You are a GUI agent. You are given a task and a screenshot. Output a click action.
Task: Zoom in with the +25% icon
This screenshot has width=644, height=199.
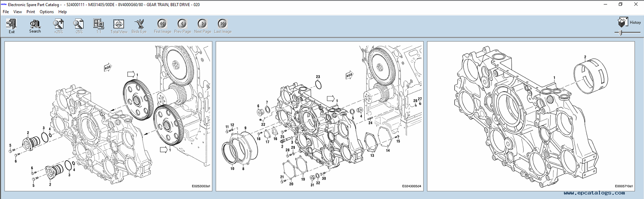point(58,25)
